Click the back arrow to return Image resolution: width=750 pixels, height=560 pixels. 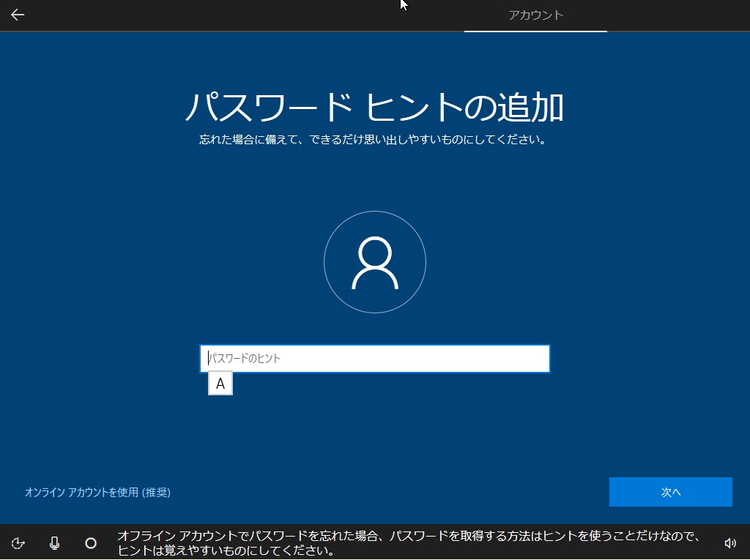click(x=17, y=15)
